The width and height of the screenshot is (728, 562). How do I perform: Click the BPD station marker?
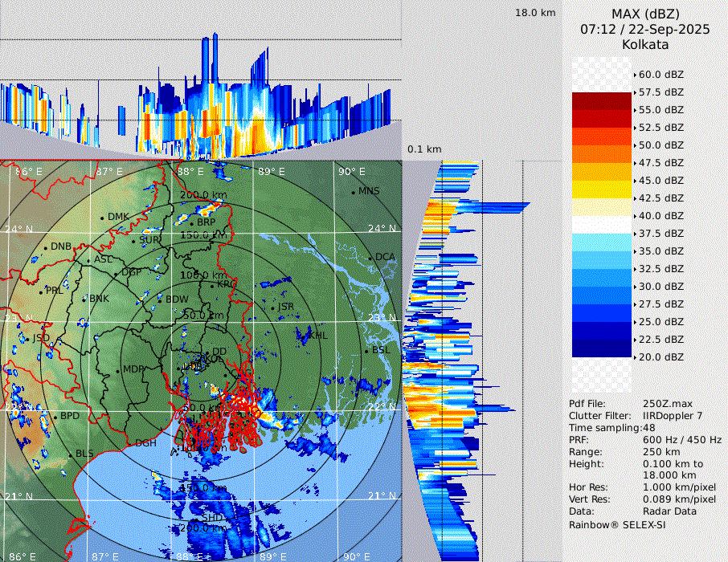point(55,416)
